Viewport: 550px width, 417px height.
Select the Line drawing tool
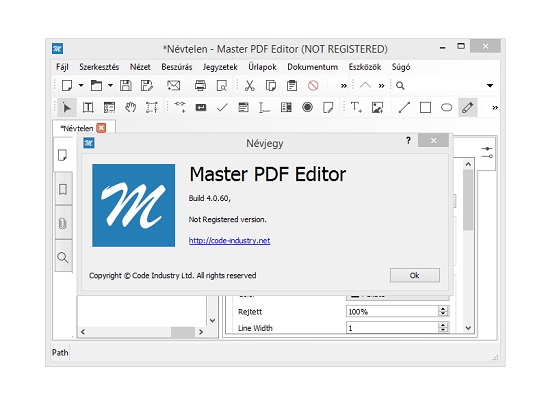coord(404,107)
